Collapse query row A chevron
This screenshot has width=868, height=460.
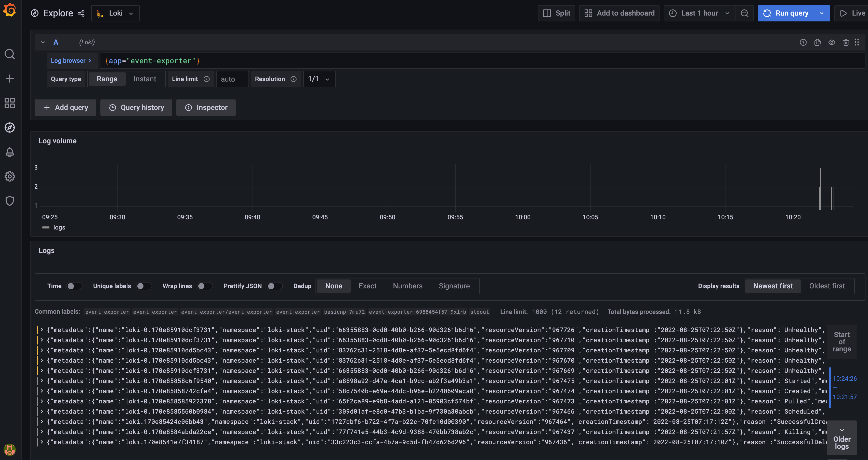[43, 42]
